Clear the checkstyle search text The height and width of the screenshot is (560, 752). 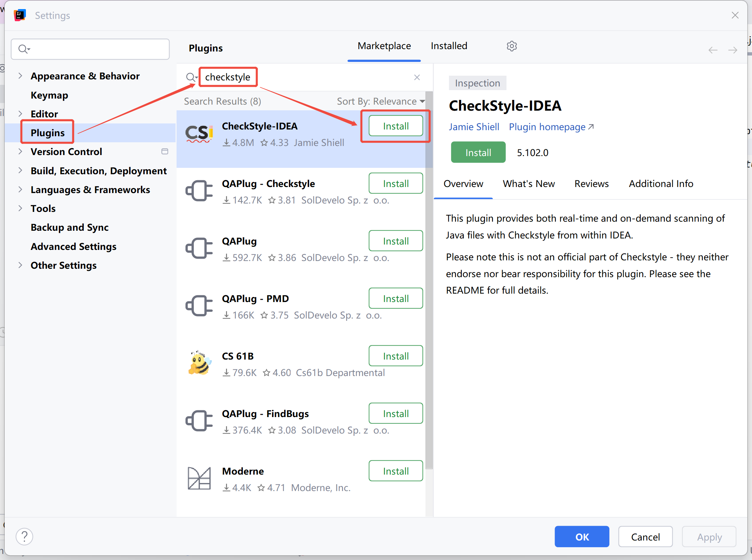(x=417, y=77)
